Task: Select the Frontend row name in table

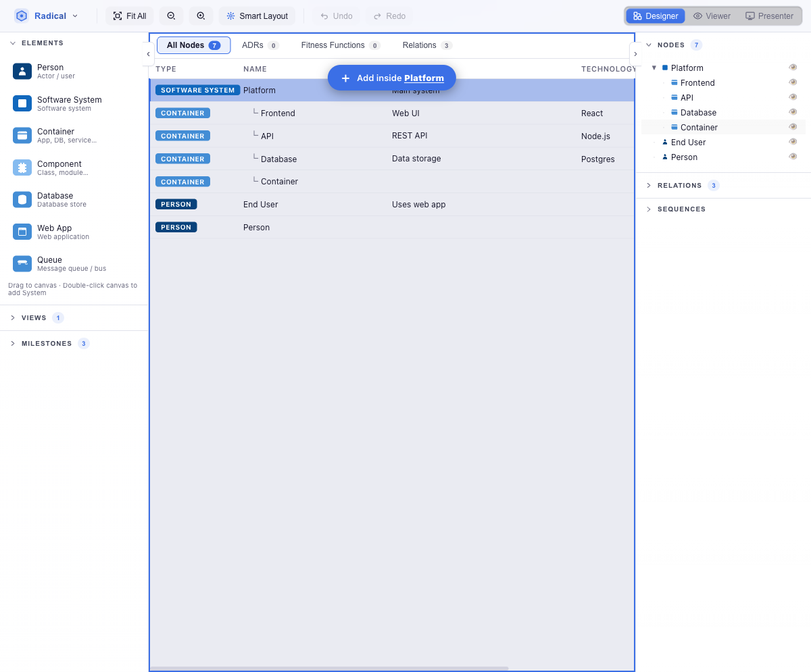Action: pos(278,113)
